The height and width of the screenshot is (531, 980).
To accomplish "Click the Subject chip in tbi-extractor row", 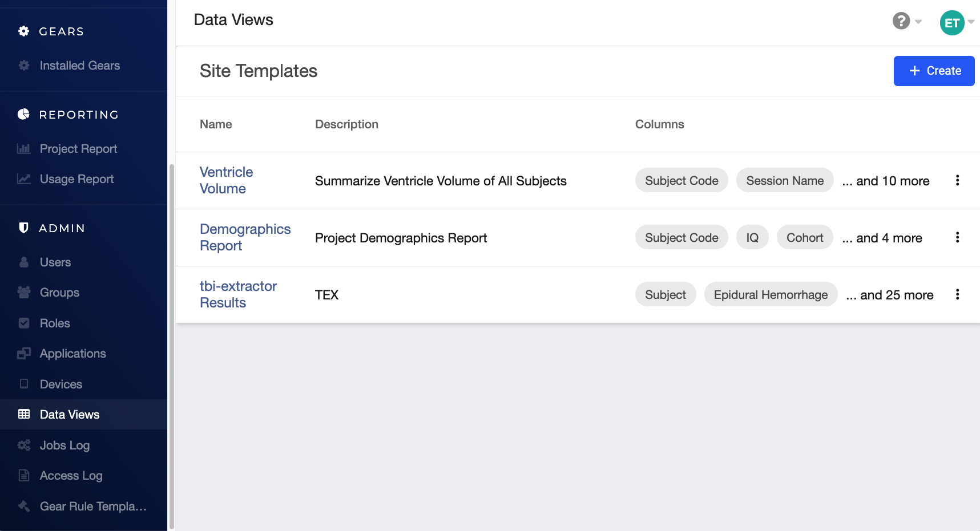I will click(x=666, y=294).
